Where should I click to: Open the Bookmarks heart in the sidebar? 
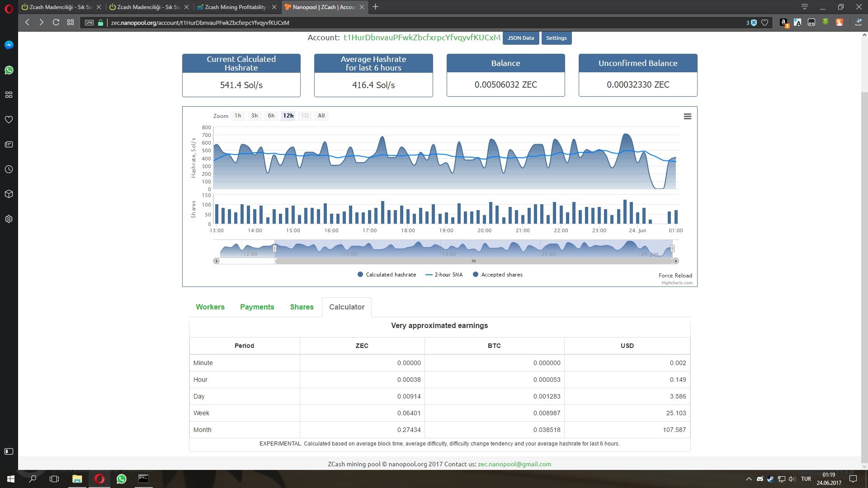coord(9,120)
